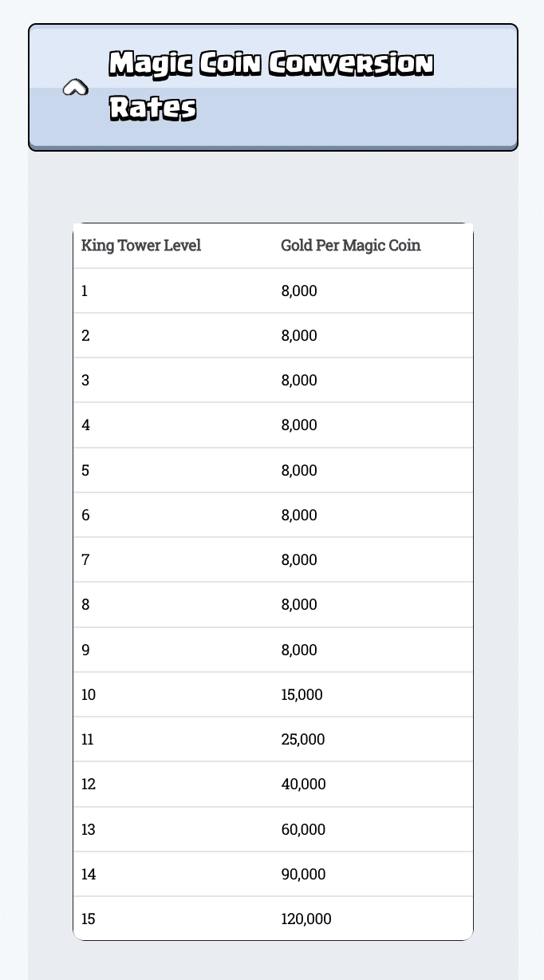This screenshot has height=980, width=544.
Task: Click the 90,000 gold value cell
Action: (x=303, y=874)
